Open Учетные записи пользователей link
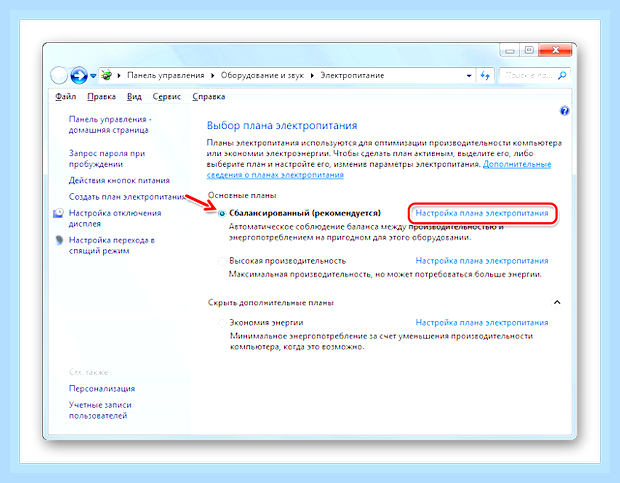Screen dimensions: 620x483 click(100, 410)
